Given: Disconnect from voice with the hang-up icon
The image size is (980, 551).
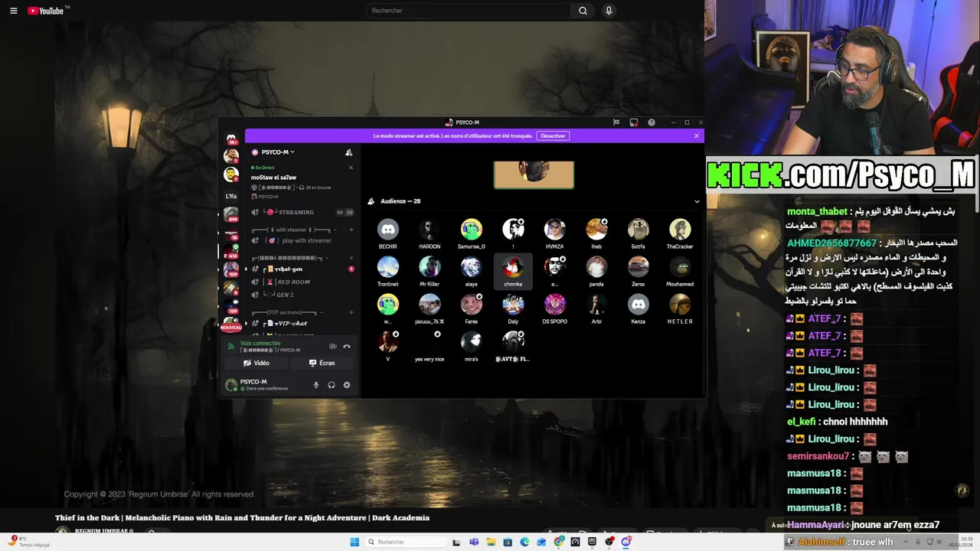Looking at the screenshot, I should 347,346.
